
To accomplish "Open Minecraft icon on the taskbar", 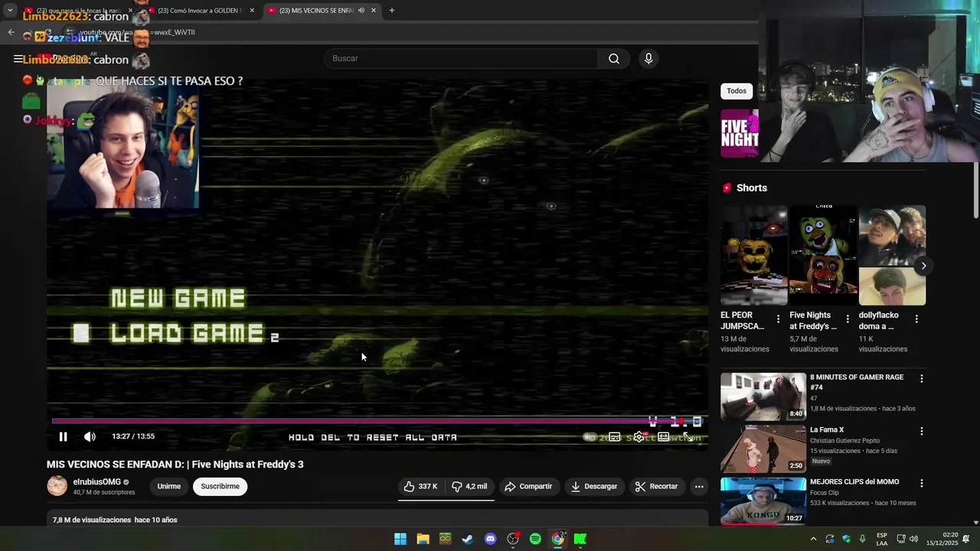I will (x=445, y=539).
